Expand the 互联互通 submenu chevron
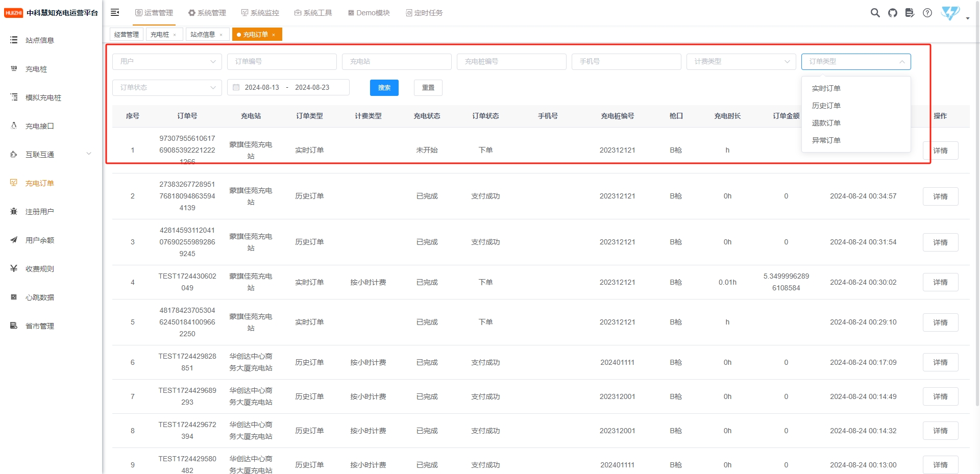980x474 pixels. [89, 154]
